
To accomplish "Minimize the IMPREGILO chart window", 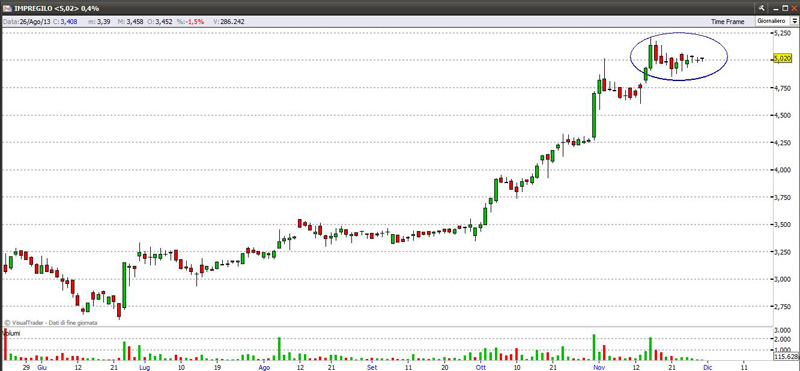I will pyautogui.click(x=776, y=8).
